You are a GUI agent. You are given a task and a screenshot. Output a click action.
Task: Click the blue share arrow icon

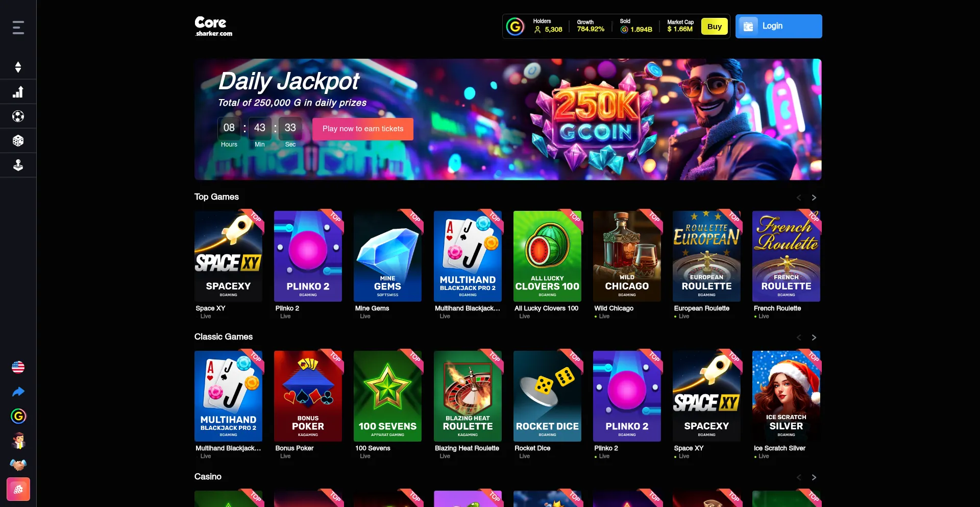tap(18, 392)
